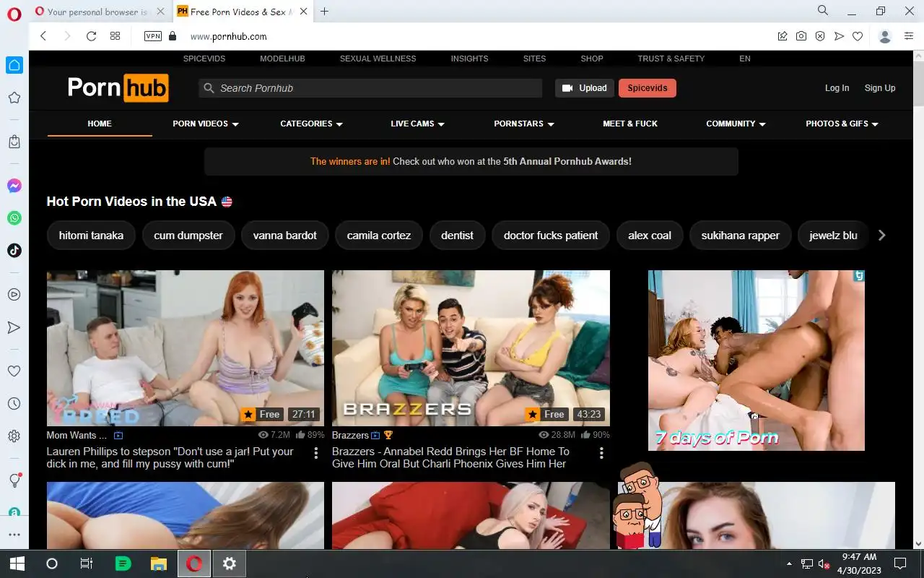Open taskbar Task View button
The image size is (924, 578).
click(86, 564)
